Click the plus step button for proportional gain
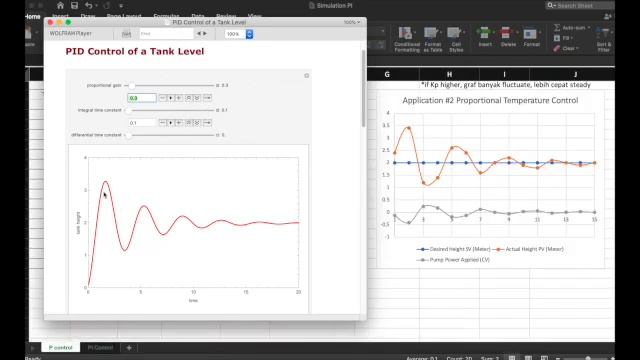This screenshot has height=360, width=640. 179,98
